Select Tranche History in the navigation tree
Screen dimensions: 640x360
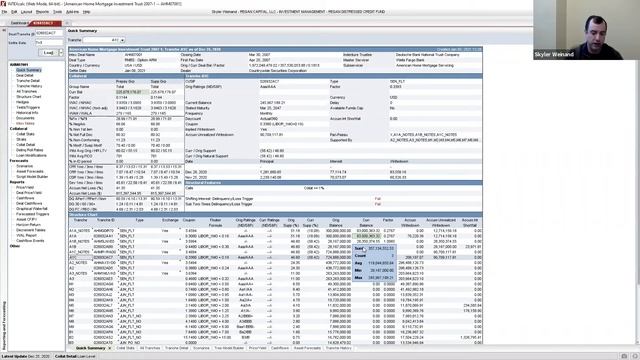(x=29, y=86)
